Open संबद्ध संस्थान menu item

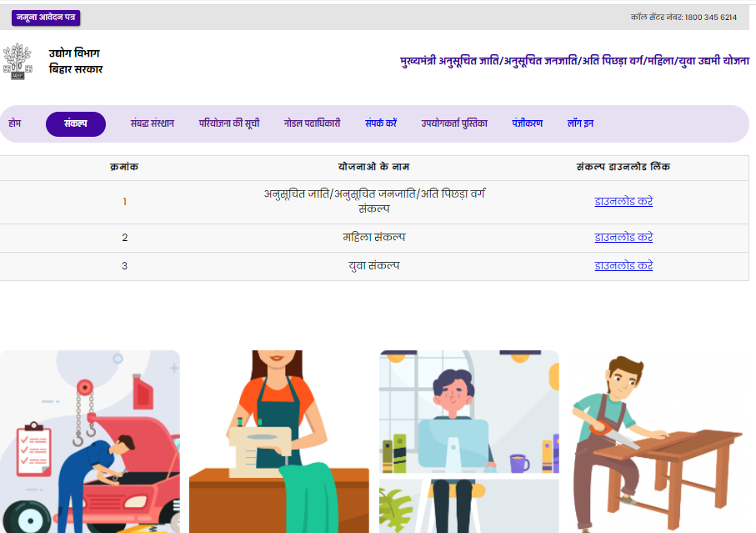152,123
